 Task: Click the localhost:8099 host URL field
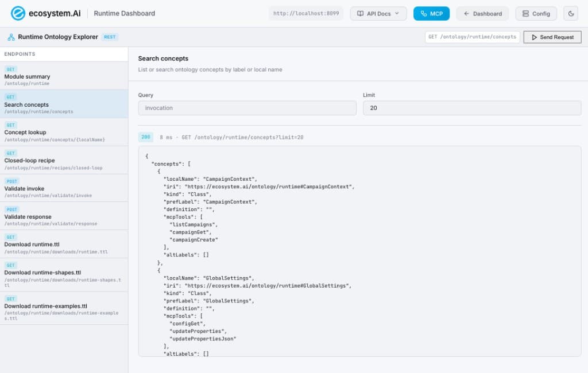(306, 14)
